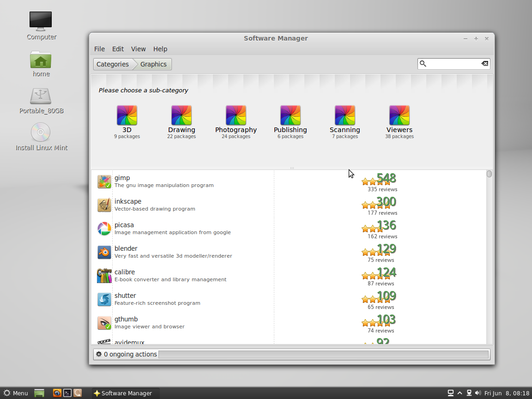Click the "65 reviews" text for shutter
Image resolution: width=532 pixels, height=399 pixels.
[381, 307]
